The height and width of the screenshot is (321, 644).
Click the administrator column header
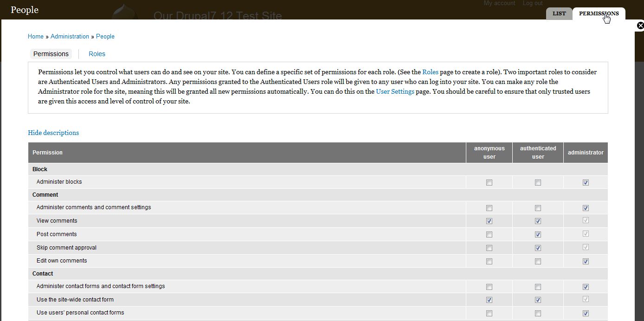tap(586, 153)
